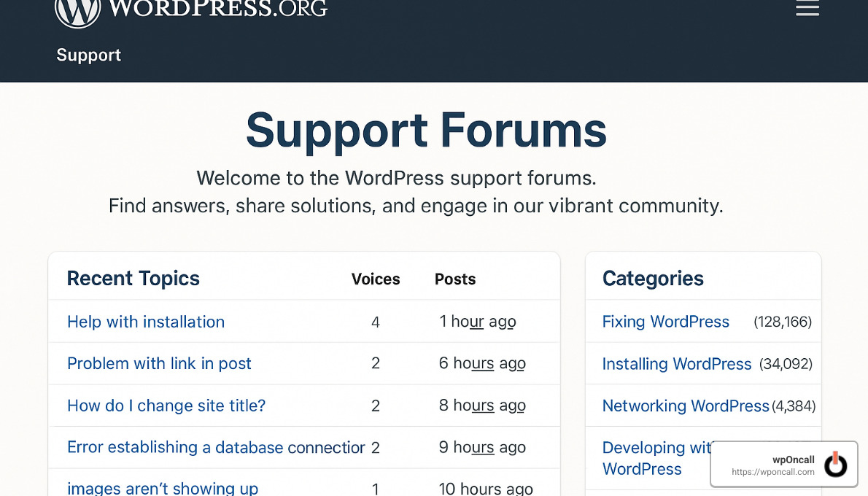Click the 1 hour ago timestamp link
The height and width of the screenshot is (496, 868).
point(477,321)
